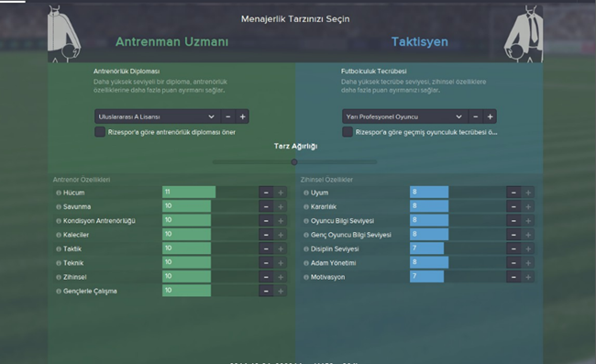Viewport: 596px width, 364px height.
Task: Lower coaching diploma with minus button
Action: 228,116
